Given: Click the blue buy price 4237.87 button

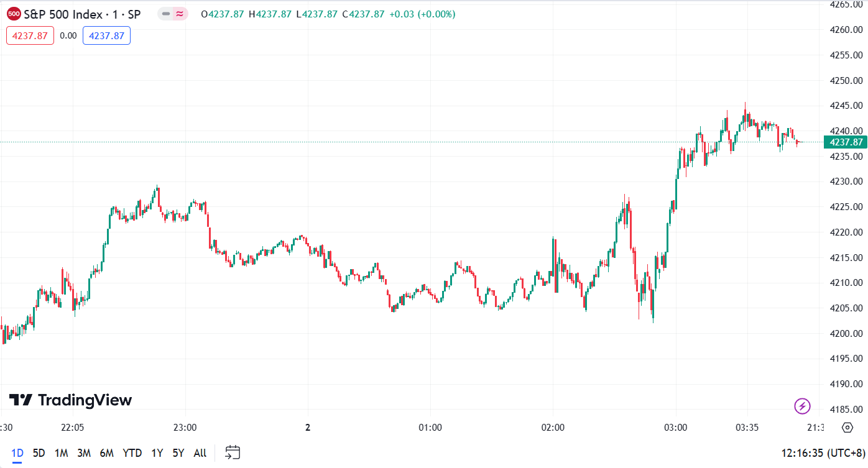Looking at the screenshot, I should [x=106, y=35].
